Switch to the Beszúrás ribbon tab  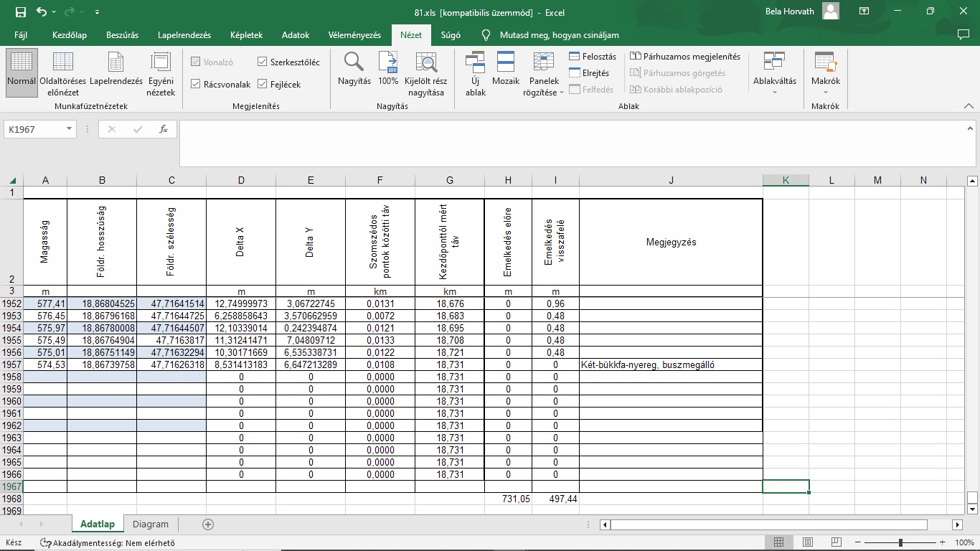pos(123,34)
